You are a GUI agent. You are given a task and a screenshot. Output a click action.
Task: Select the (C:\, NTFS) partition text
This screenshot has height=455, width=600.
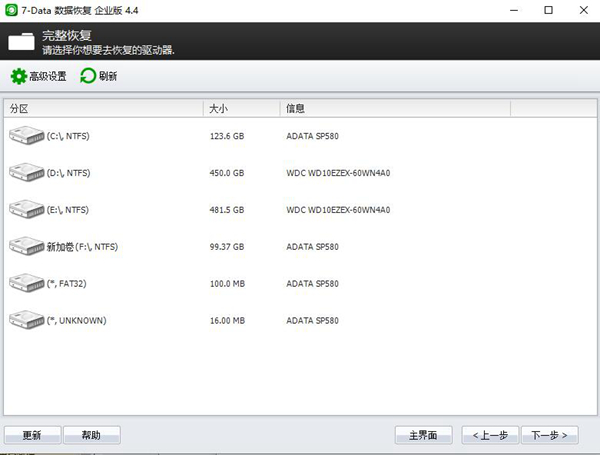(68, 136)
